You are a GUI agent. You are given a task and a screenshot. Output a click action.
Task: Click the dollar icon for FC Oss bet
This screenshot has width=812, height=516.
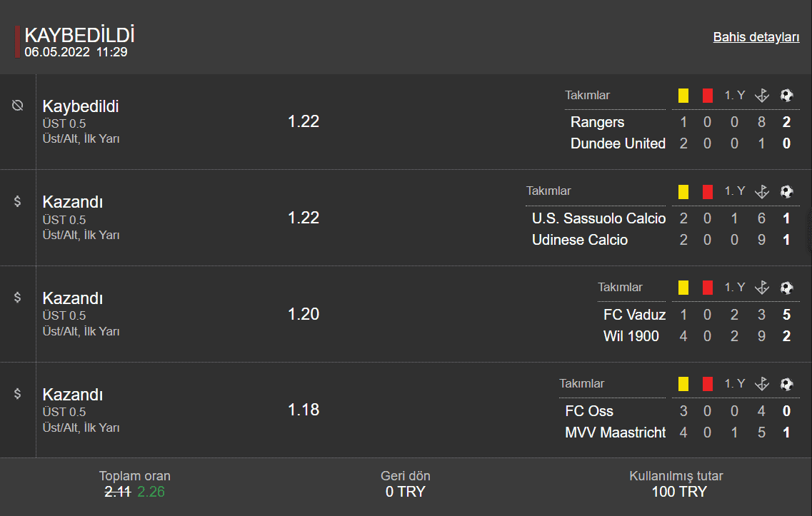point(18,394)
